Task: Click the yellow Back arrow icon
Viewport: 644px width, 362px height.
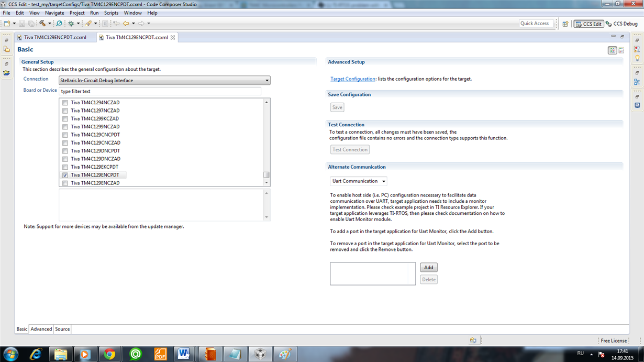Action: click(126, 24)
